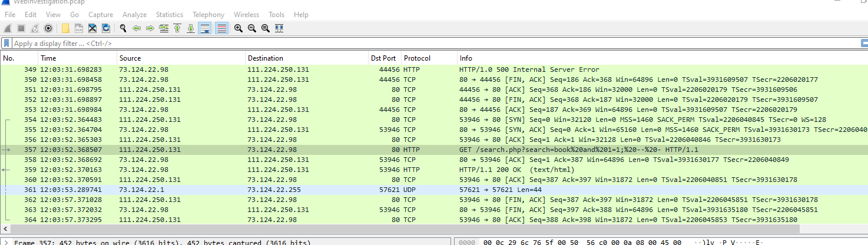Toggle packet list colorization rules
The height and width of the screenshot is (245, 868).
[221, 28]
